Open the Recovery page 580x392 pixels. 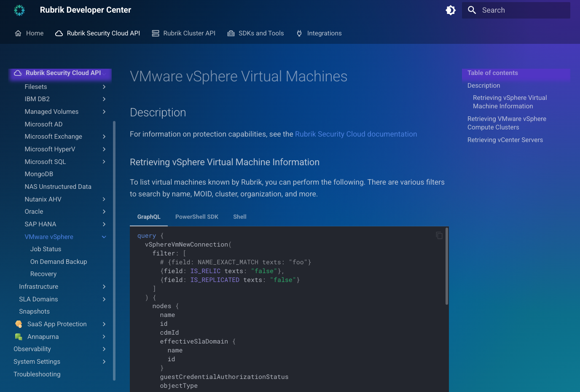coord(43,274)
